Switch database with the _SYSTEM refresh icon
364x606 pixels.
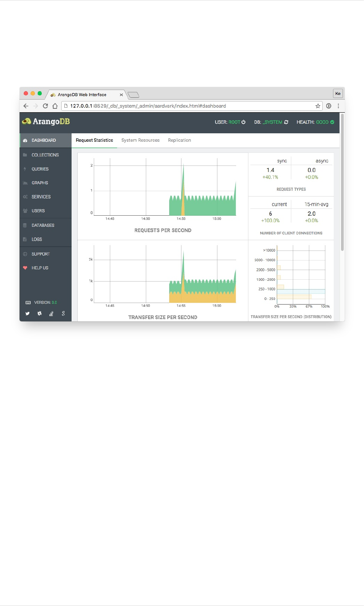(x=286, y=122)
